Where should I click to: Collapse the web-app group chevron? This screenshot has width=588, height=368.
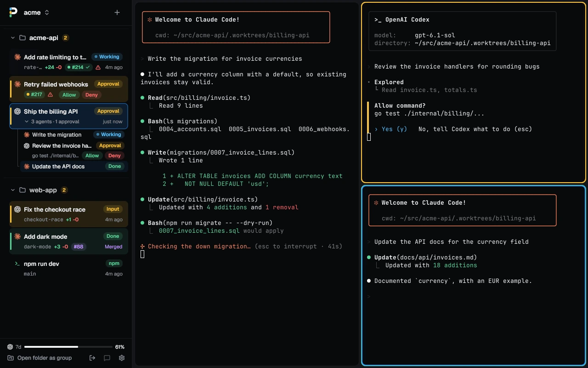13,190
